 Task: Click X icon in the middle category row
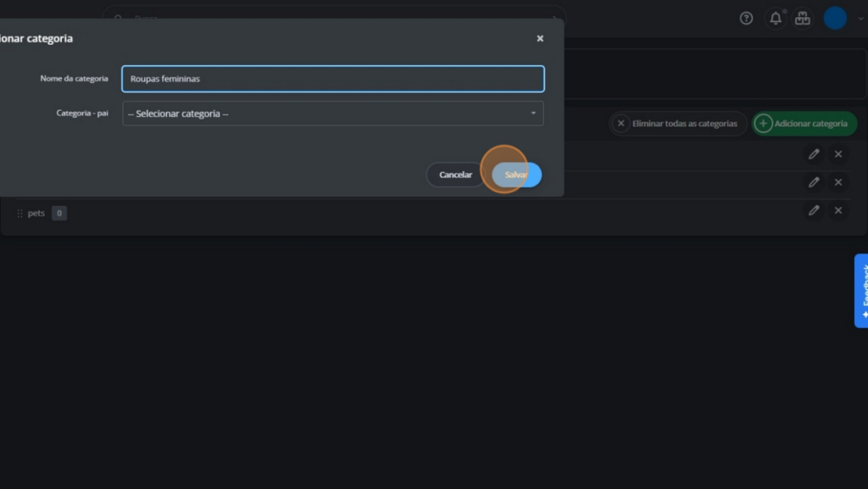click(838, 182)
